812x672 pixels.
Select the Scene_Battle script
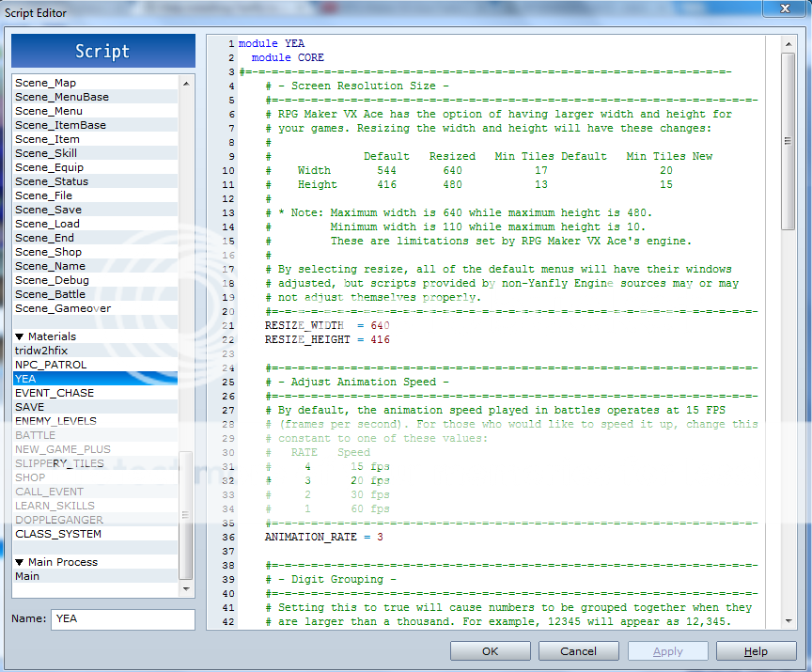point(52,294)
